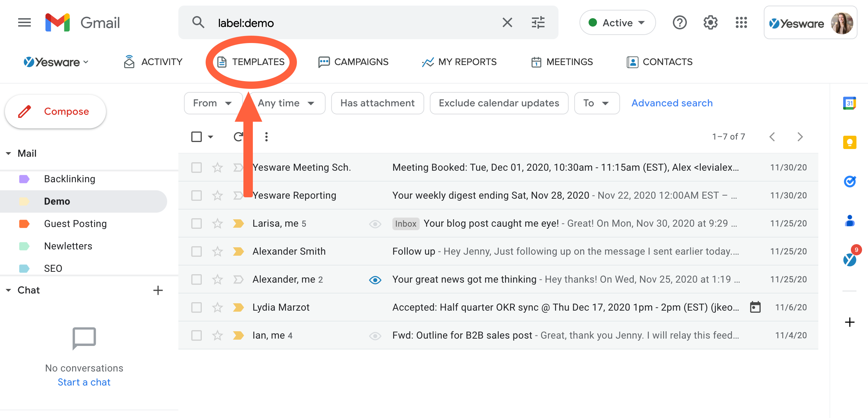Star the email from Alexander Smith
The height and width of the screenshot is (418, 868).
217,251
